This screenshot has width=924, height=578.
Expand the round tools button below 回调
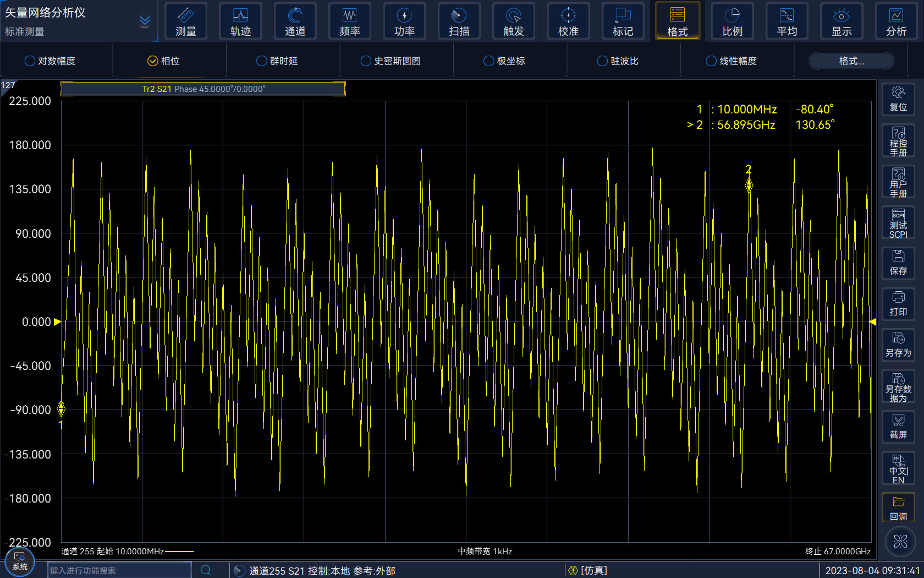(x=900, y=541)
